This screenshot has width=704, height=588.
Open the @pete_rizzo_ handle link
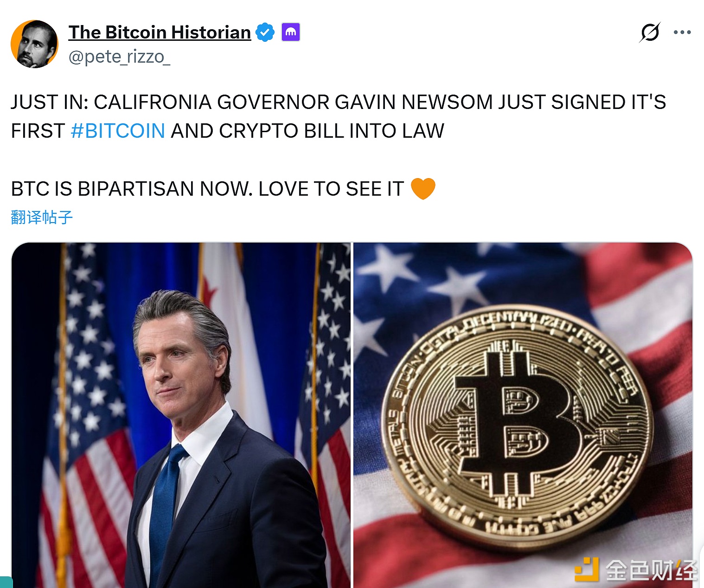point(120,57)
